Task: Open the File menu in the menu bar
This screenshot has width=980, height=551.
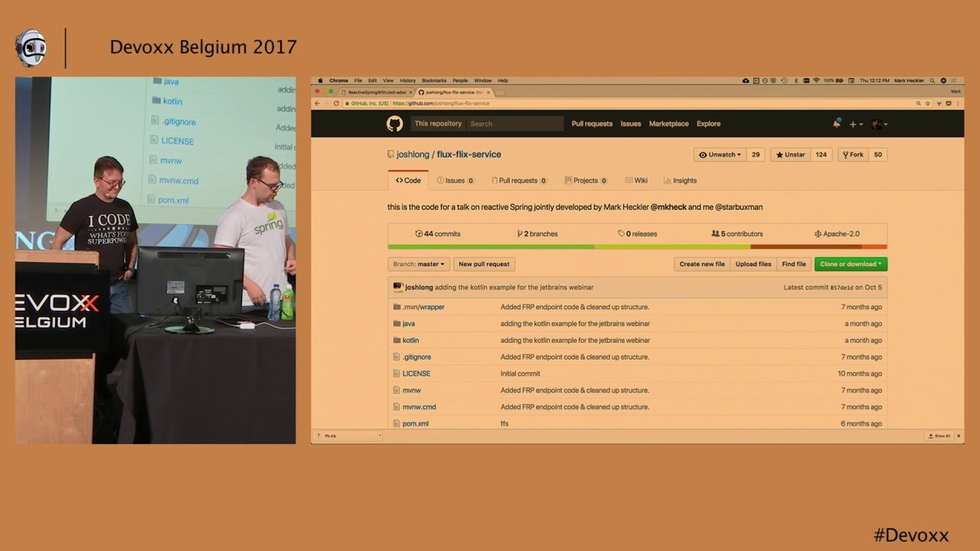Action: 358,80
